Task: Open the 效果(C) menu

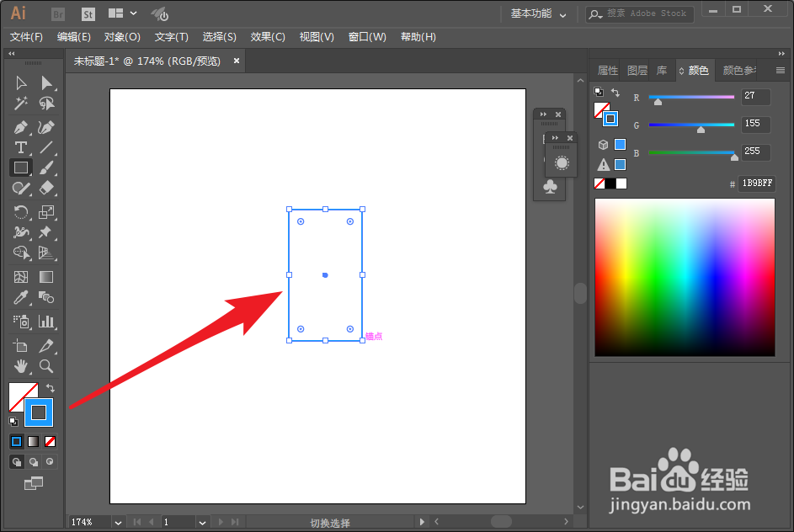Action: pyautogui.click(x=268, y=37)
